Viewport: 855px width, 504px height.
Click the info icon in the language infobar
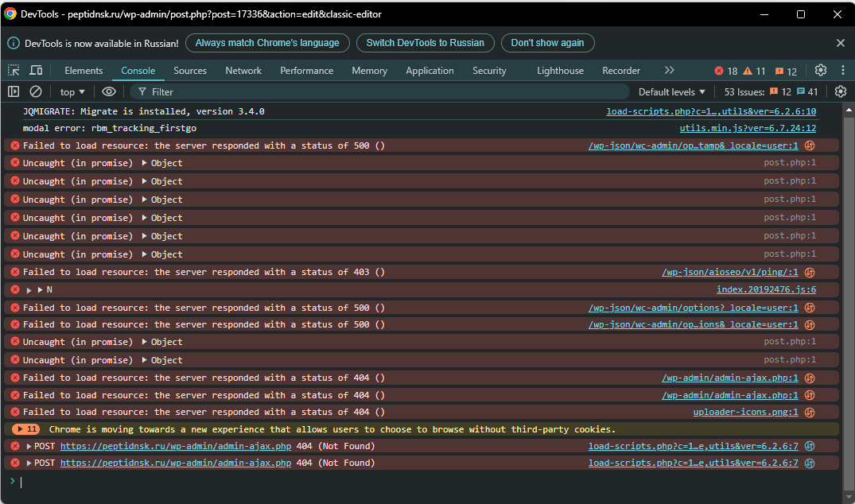pos(14,43)
